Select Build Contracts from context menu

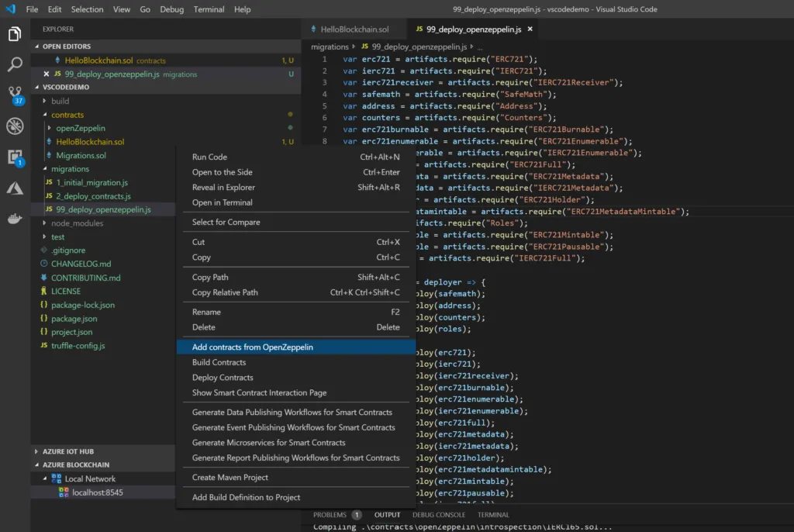point(295,362)
